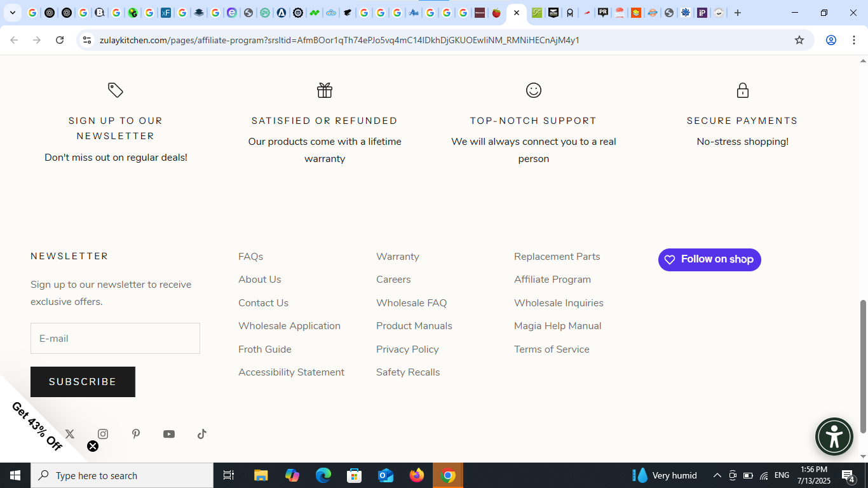
Task: Open Chrome's three-dot menu
Action: click(854, 40)
